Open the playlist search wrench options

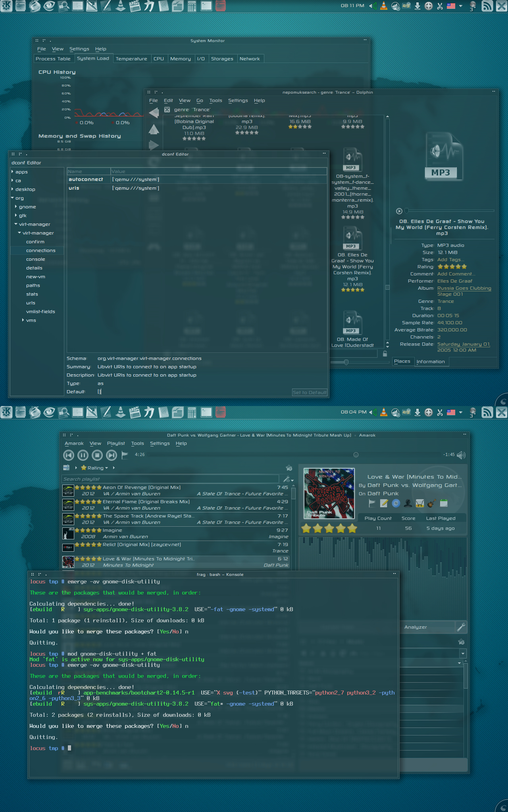click(x=288, y=479)
